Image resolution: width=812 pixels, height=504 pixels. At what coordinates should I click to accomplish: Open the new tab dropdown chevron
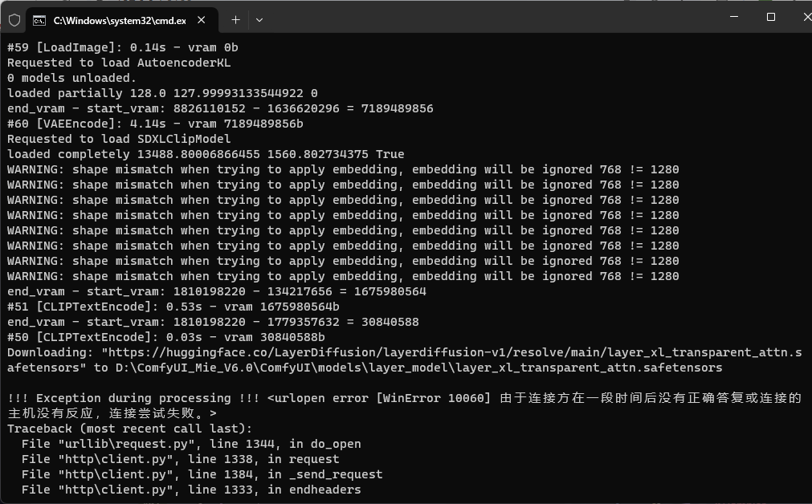[259, 19]
